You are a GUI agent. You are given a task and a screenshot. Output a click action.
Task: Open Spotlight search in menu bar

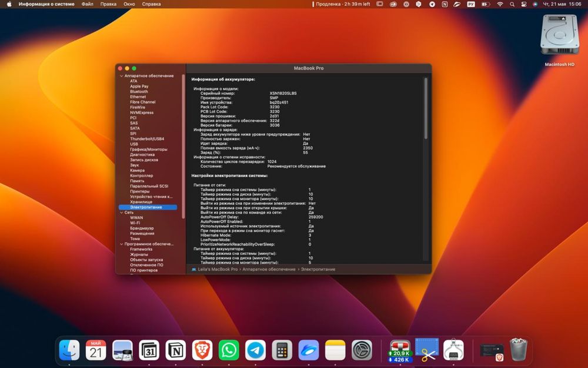point(512,4)
